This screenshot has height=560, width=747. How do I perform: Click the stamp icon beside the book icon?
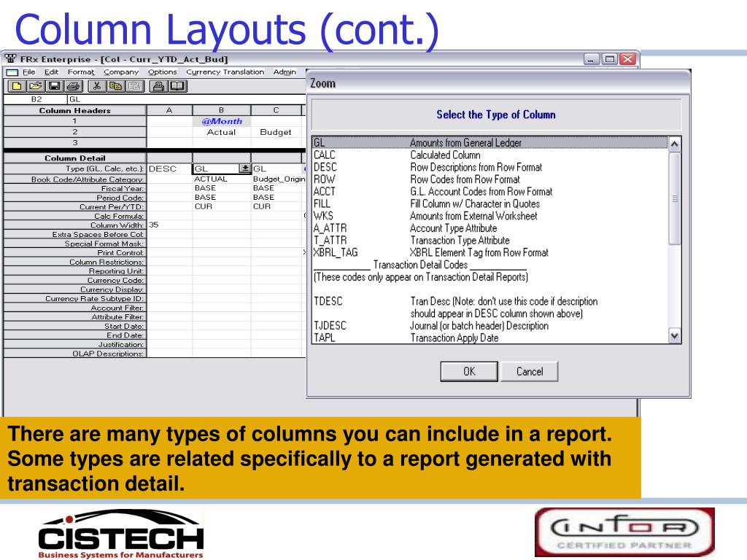158,86
